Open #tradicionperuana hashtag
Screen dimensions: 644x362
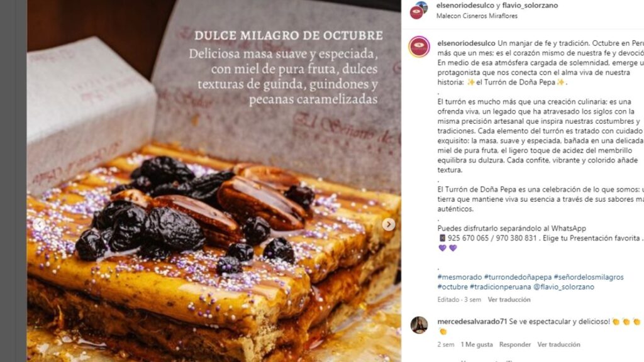[x=500, y=287]
